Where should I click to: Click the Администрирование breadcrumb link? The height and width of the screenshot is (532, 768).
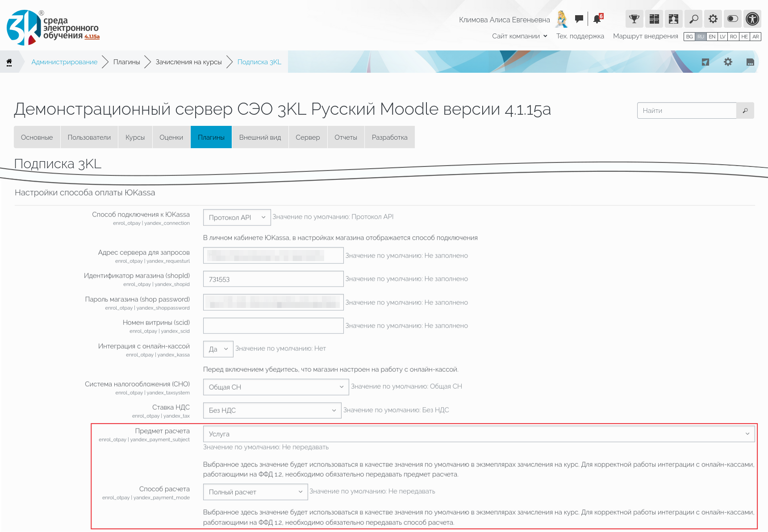click(64, 62)
